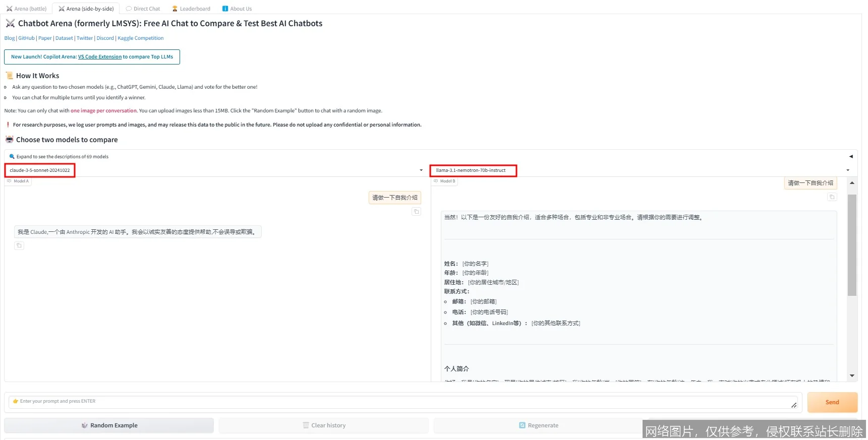868x440 pixels.
Task: Click the Random Example button
Action: [x=109, y=425]
